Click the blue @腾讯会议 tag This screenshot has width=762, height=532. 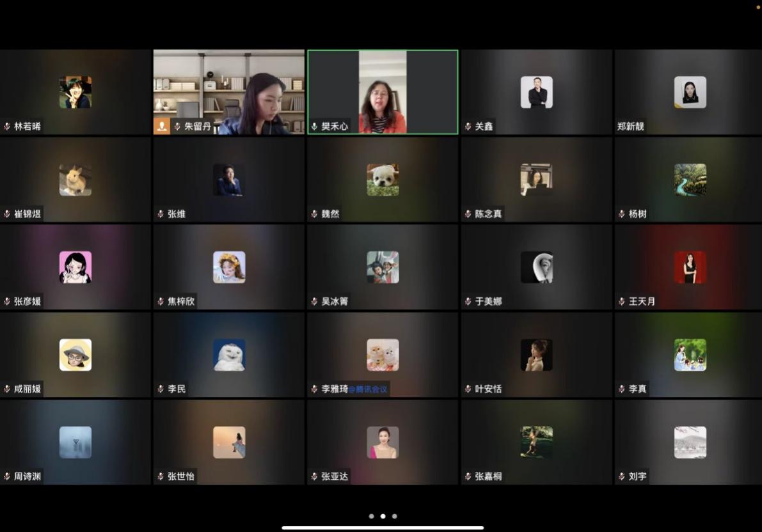pos(368,389)
